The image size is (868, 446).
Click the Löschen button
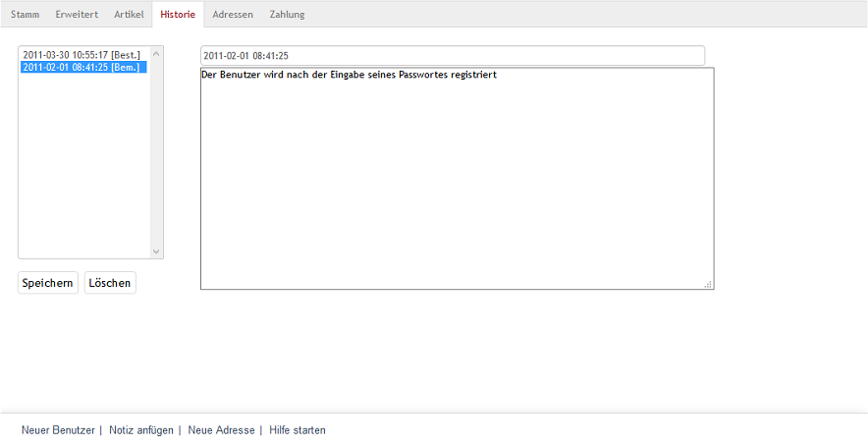pos(110,283)
